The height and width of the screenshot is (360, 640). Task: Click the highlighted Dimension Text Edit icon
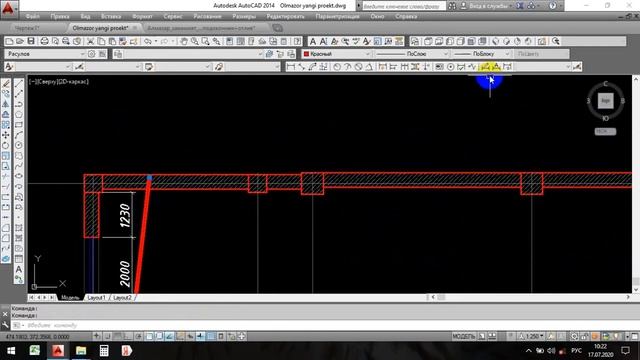496,67
